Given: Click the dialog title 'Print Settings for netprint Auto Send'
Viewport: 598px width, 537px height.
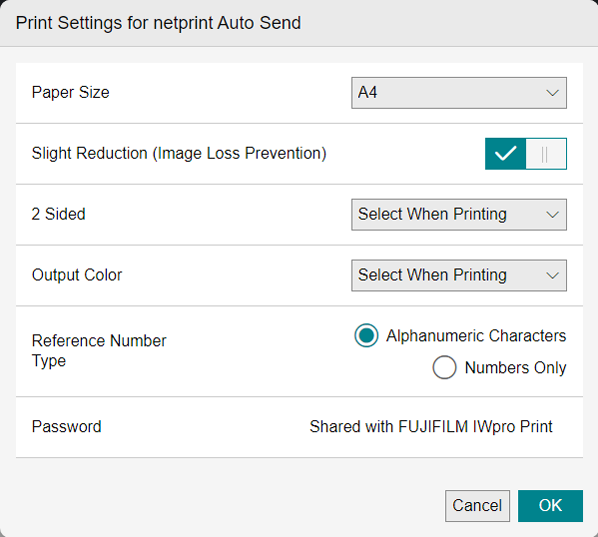Looking at the screenshot, I should [x=158, y=23].
